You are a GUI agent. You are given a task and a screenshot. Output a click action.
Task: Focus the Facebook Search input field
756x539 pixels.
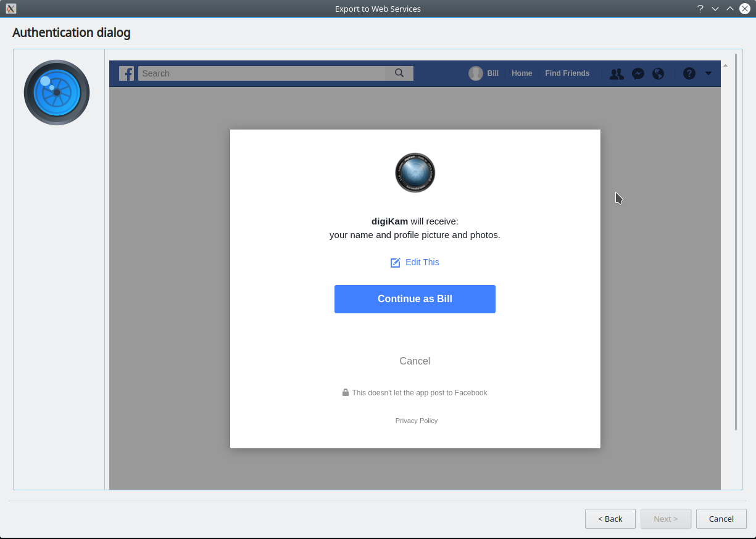[x=262, y=73]
